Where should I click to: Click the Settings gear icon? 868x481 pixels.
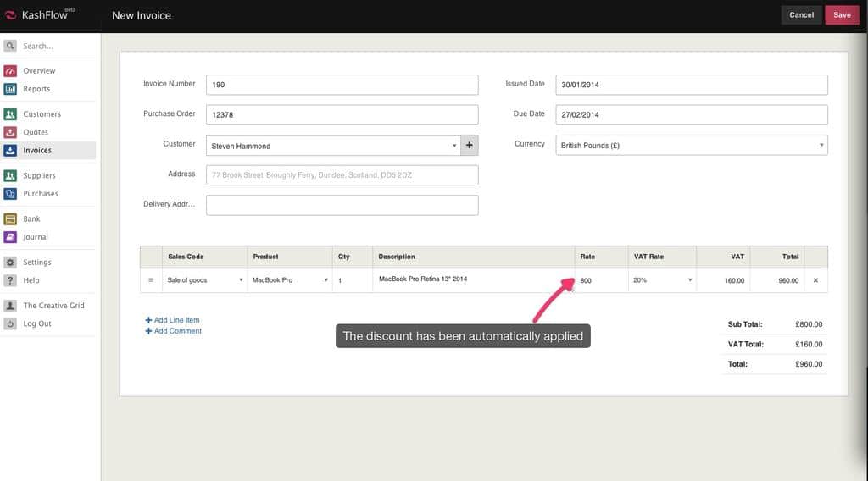click(x=10, y=263)
